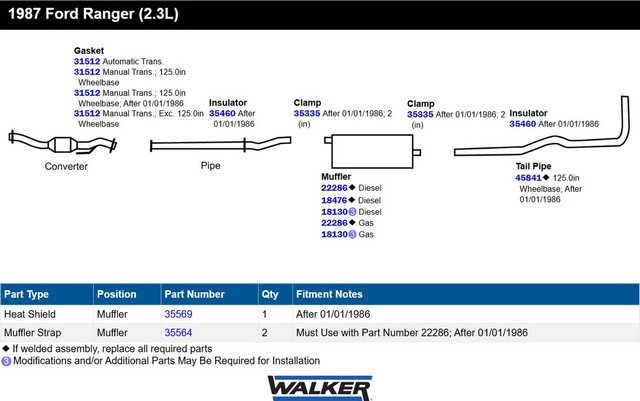Open muffler 22286 Gas part link
The height and width of the screenshot is (401, 640).
pyautogui.click(x=334, y=223)
